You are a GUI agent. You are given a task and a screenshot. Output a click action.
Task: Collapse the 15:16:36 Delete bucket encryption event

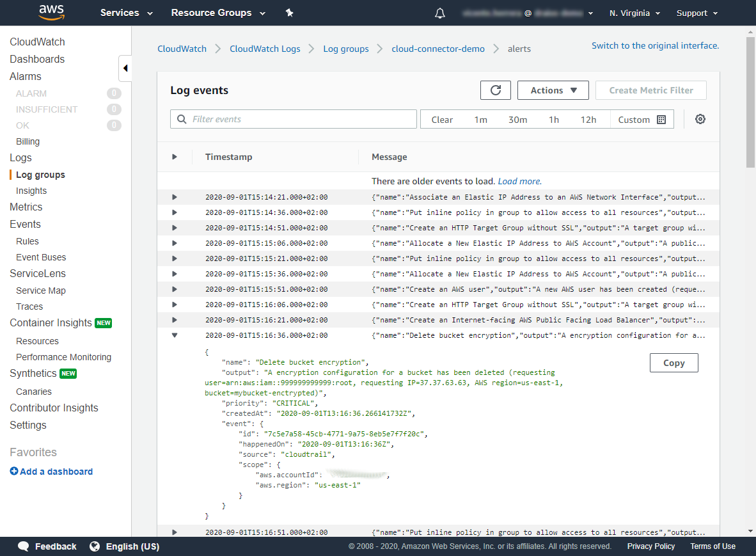pyautogui.click(x=175, y=335)
